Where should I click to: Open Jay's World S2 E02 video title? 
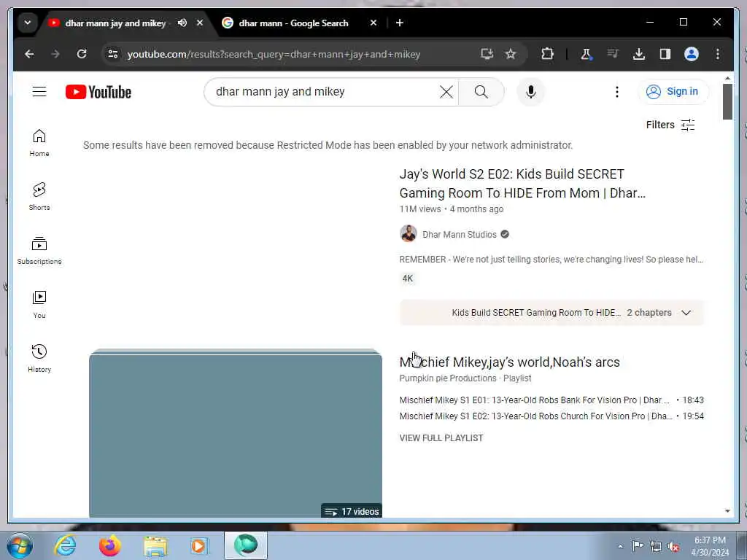pos(522,183)
